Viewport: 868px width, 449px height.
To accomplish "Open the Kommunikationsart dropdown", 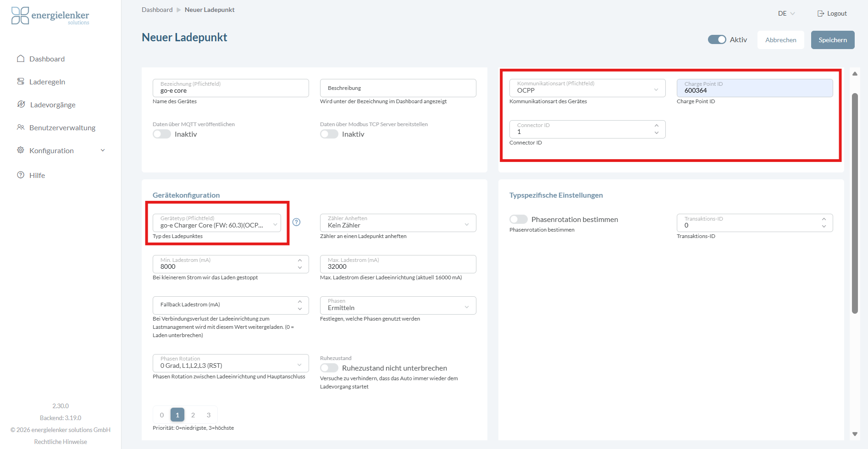I will 587,88.
